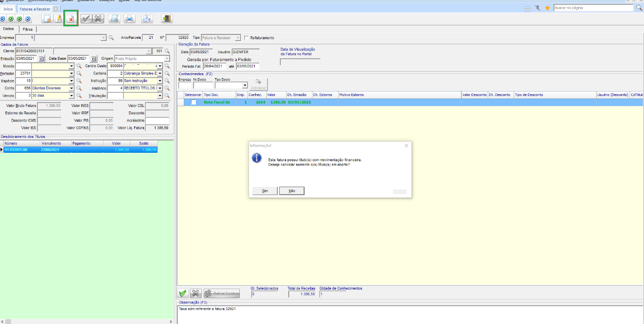Click the Acréscimo input field
This screenshot has height=324, width=644.
(x=157, y=120)
